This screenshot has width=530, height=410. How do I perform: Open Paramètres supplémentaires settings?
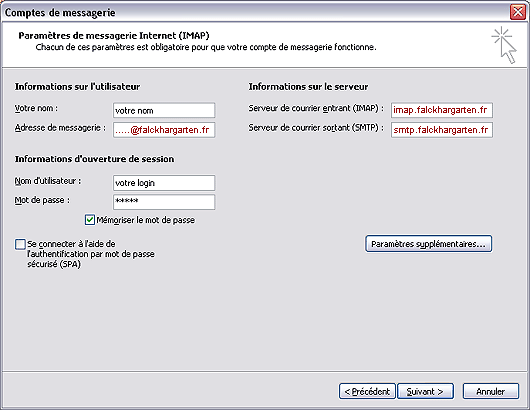(428, 244)
